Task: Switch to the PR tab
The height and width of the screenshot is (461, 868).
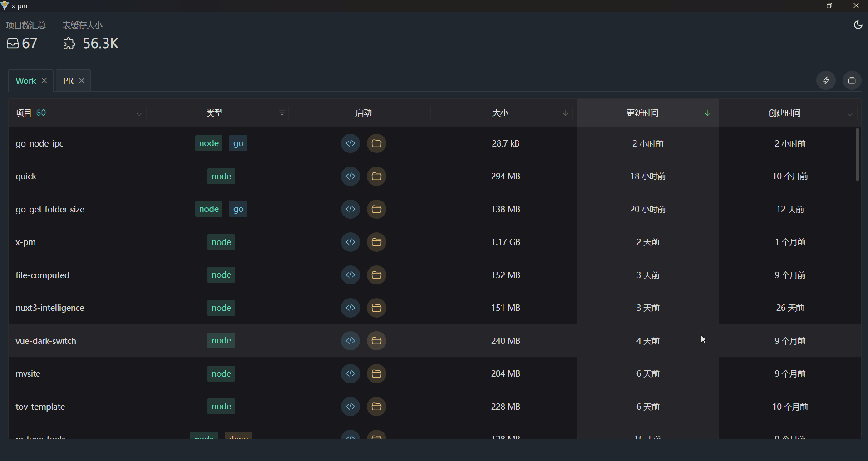Action: coord(68,81)
